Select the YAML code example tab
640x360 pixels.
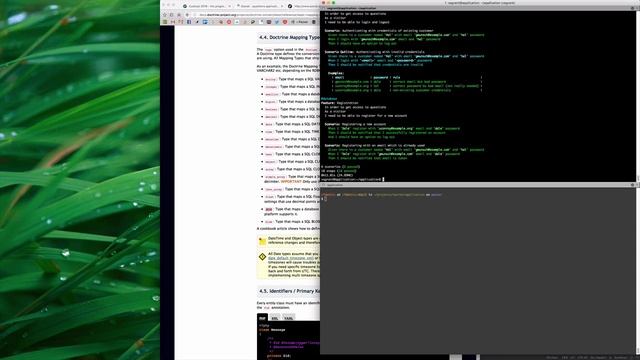(x=289, y=318)
